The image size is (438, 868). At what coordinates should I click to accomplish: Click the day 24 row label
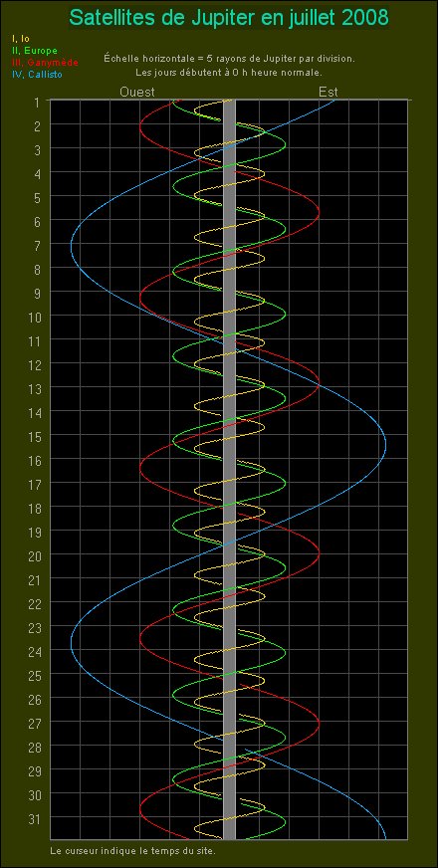pyautogui.click(x=34, y=650)
